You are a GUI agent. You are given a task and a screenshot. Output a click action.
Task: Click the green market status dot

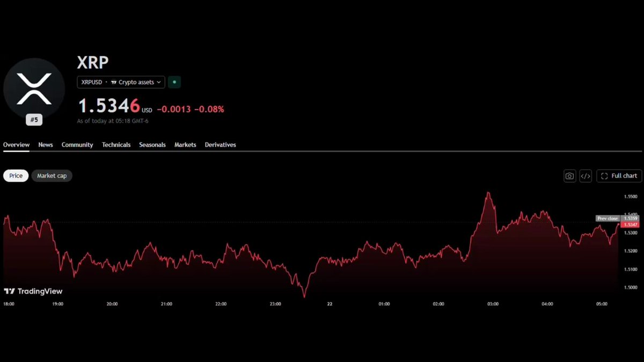pos(174,82)
